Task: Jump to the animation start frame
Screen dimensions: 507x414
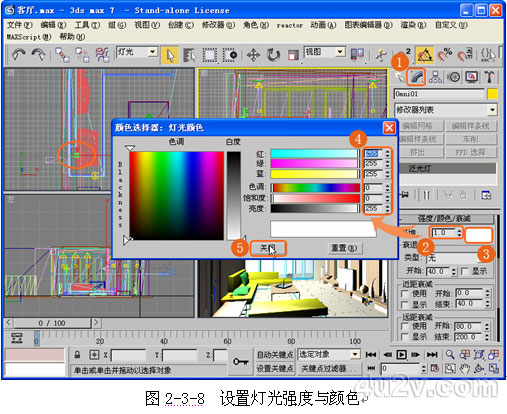Action: tap(371, 355)
